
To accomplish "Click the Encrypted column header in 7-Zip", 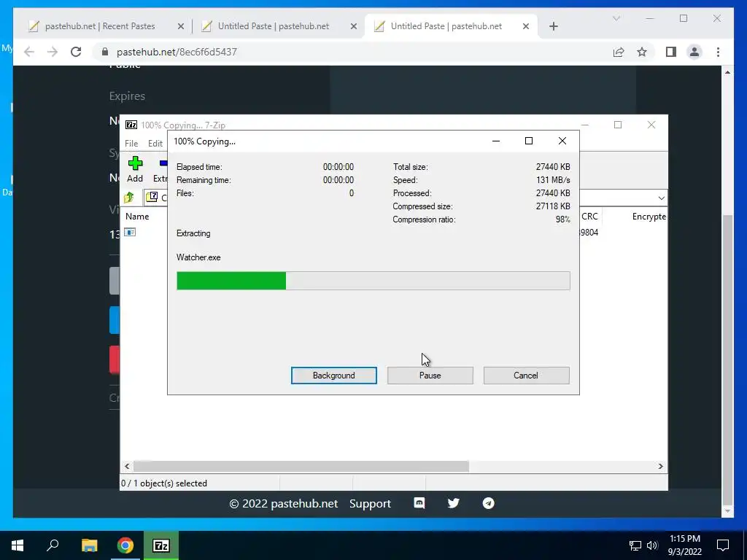I will (649, 216).
